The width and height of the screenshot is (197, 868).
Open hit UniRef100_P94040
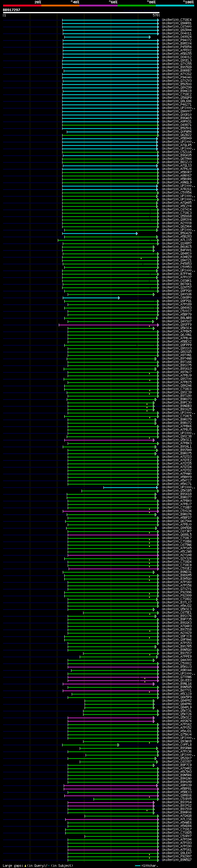(x=176, y=78)
